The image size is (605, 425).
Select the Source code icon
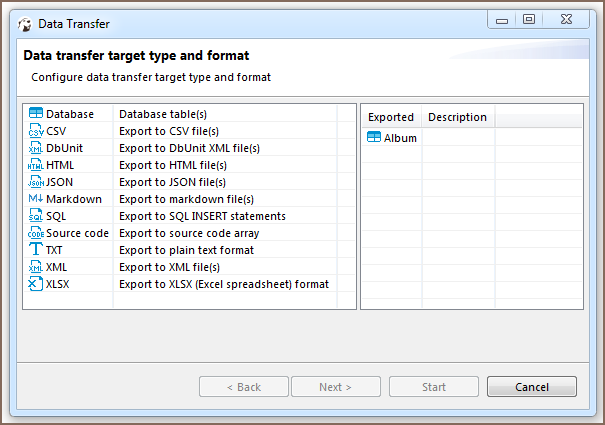[x=36, y=232]
